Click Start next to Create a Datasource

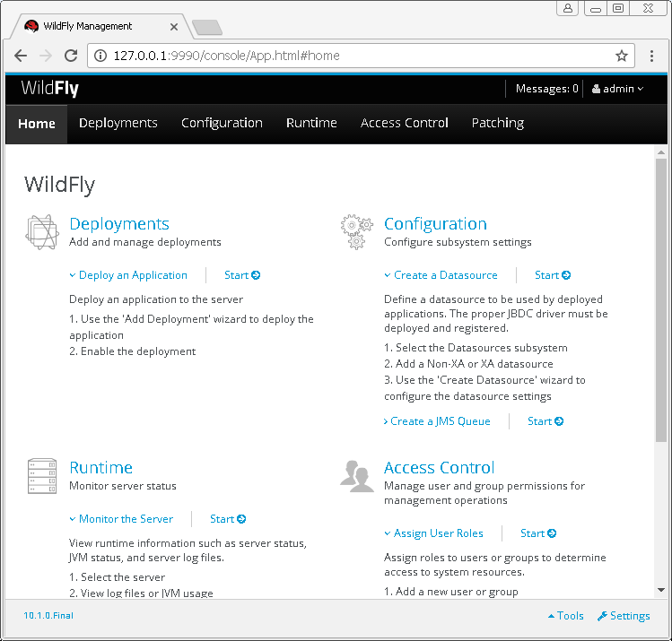(553, 275)
